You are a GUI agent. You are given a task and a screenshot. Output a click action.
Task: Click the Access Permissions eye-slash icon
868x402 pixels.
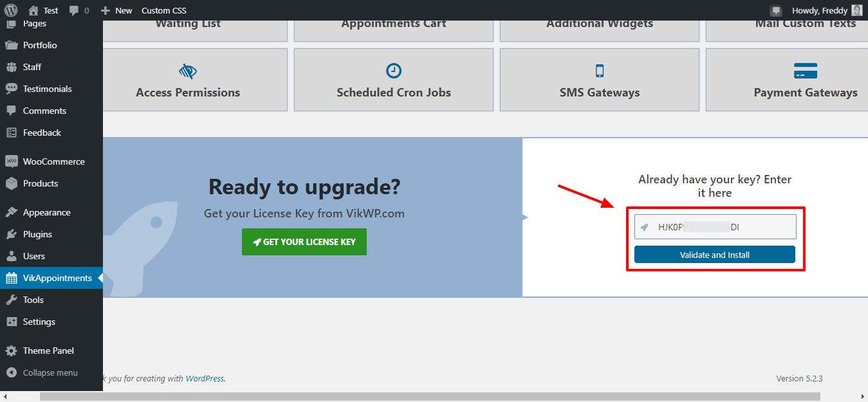click(188, 71)
